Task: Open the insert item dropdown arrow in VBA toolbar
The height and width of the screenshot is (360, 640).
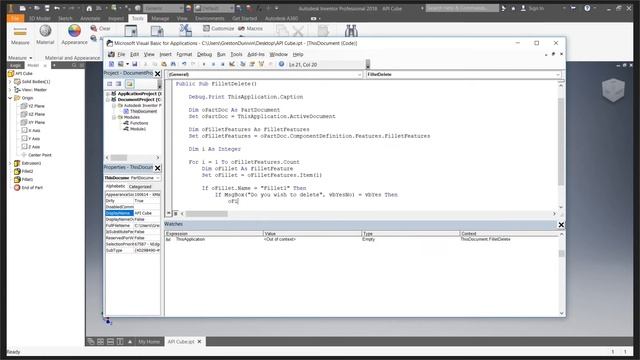Action: pyautogui.click(x=127, y=64)
